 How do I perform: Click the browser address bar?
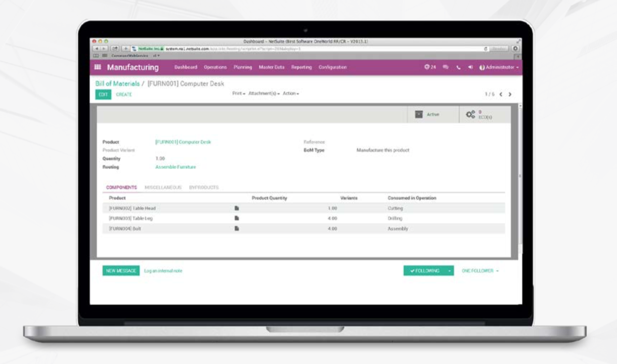[x=308, y=49]
